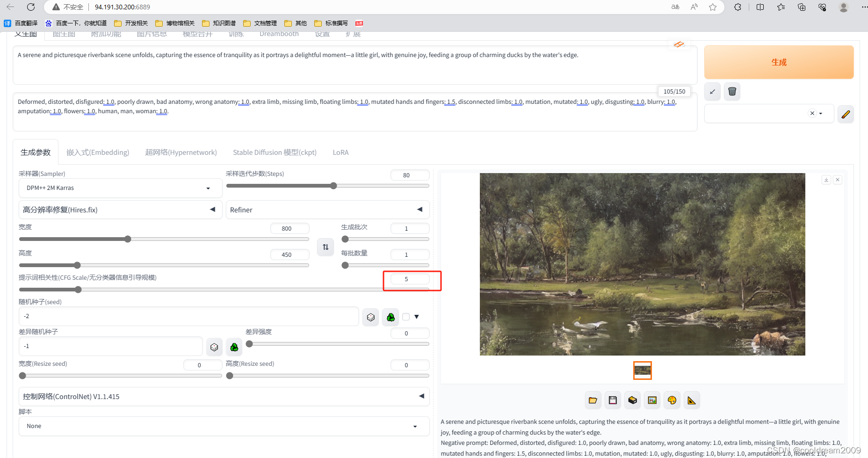Open the Sampler DPM++ 2M Karras dropdown
This screenshot has width=868, height=458.
(x=120, y=188)
